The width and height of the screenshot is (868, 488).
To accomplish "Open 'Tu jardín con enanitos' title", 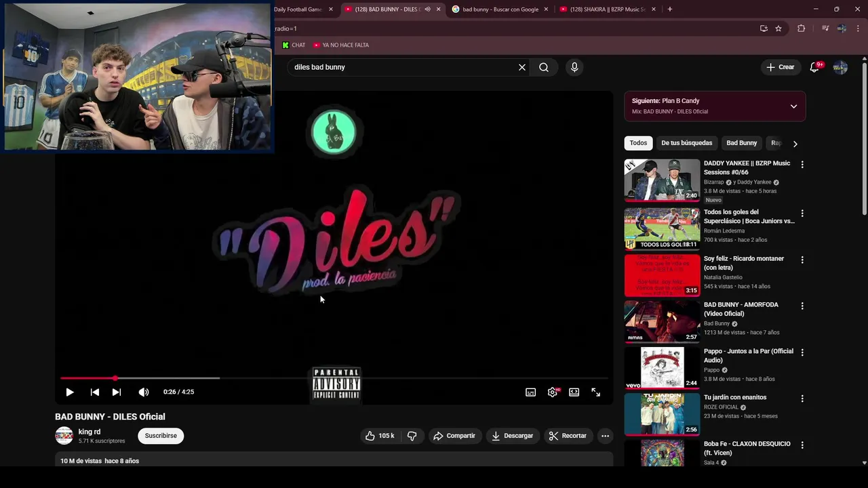I will pyautogui.click(x=735, y=397).
